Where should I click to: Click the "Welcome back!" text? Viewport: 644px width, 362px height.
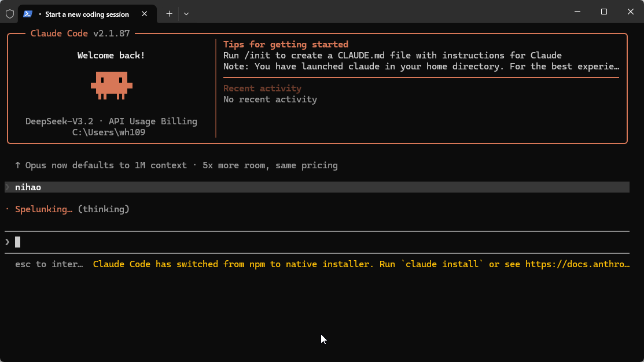pos(111,56)
